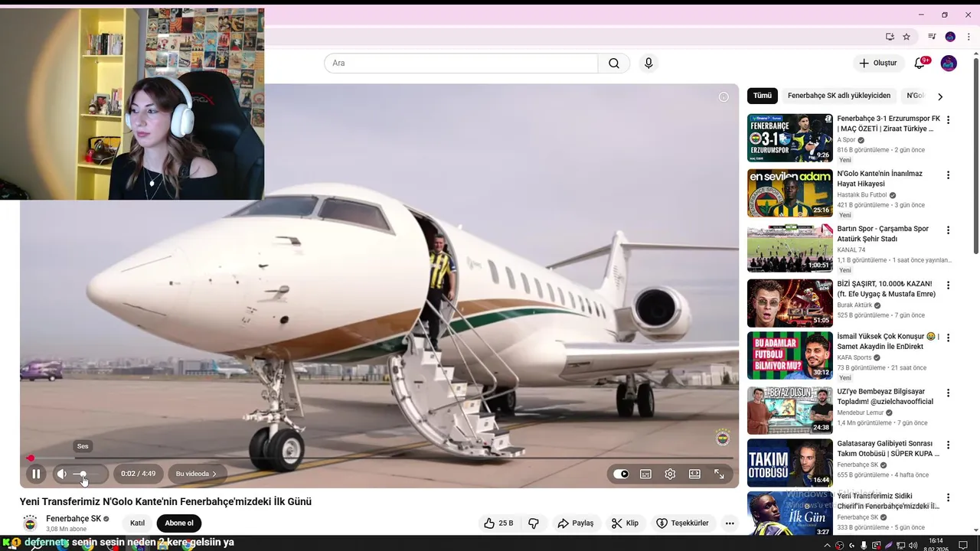
Task: Open the taskbar network icon
Action: [x=900, y=546]
